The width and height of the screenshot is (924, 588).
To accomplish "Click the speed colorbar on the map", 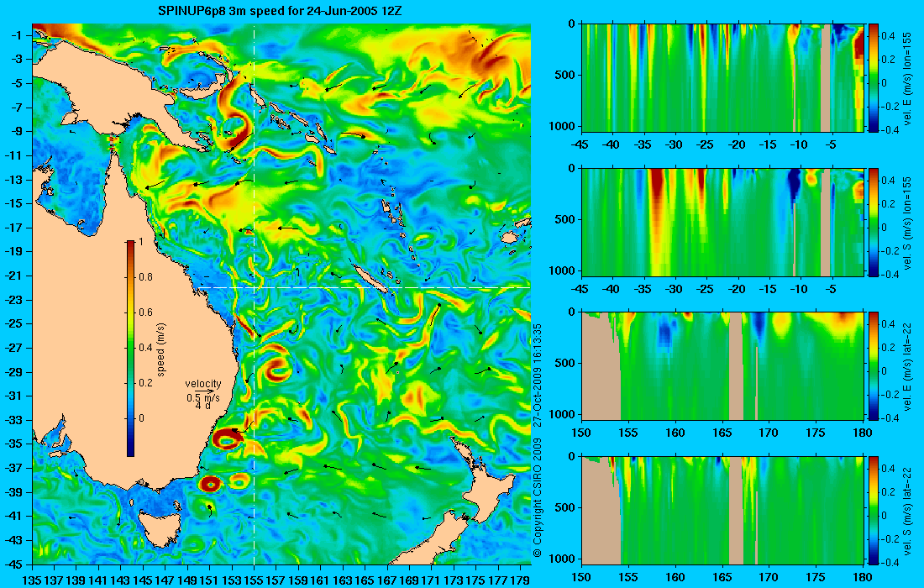I will click(130, 349).
